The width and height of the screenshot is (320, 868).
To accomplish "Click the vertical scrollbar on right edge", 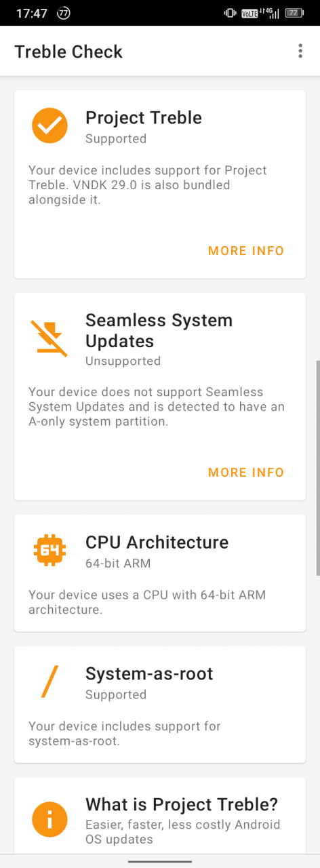I will [317, 468].
